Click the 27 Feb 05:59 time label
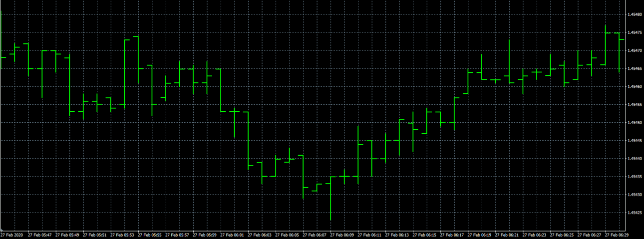644x239 pixels. click(x=205, y=235)
